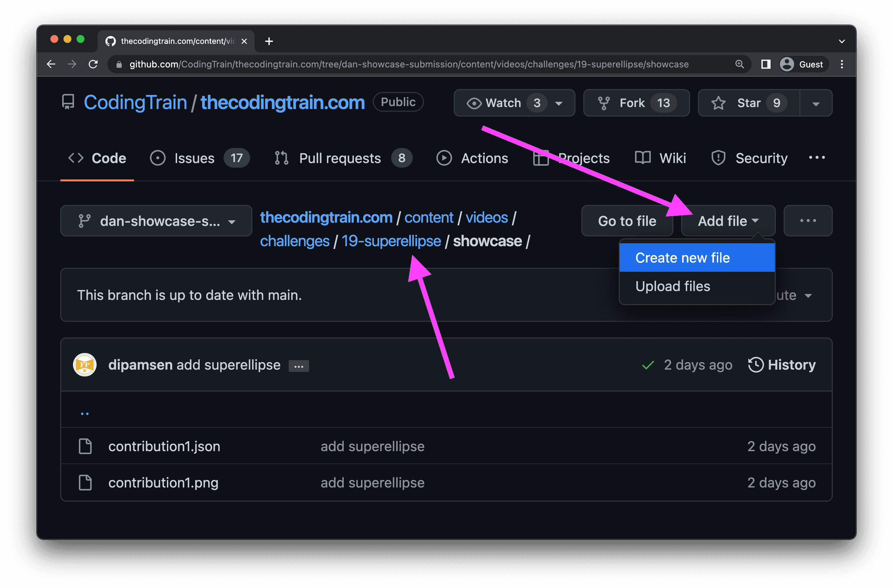Image resolution: width=893 pixels, height=588 pixels.
Task: Click the Go to file button
Action: pyautogui.click(x=627, y=221)
